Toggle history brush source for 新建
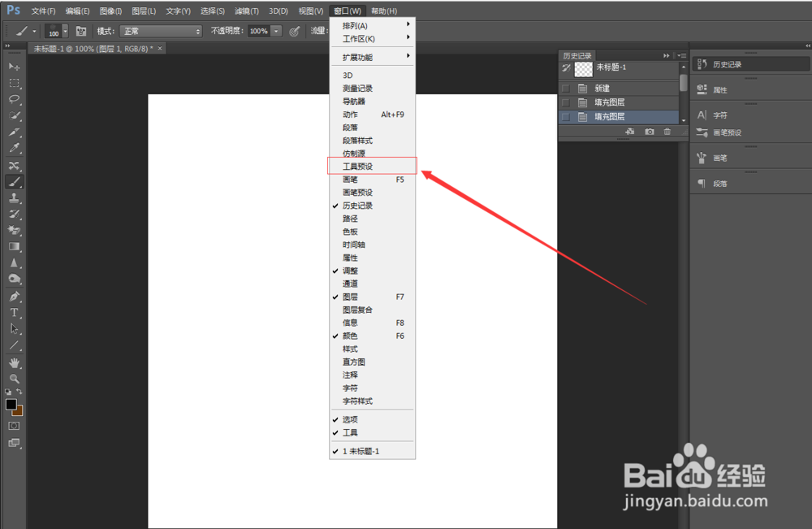Image resolution: width=812 pixels, height=529 pixels. pyautogui.click(x=566, y=89)
